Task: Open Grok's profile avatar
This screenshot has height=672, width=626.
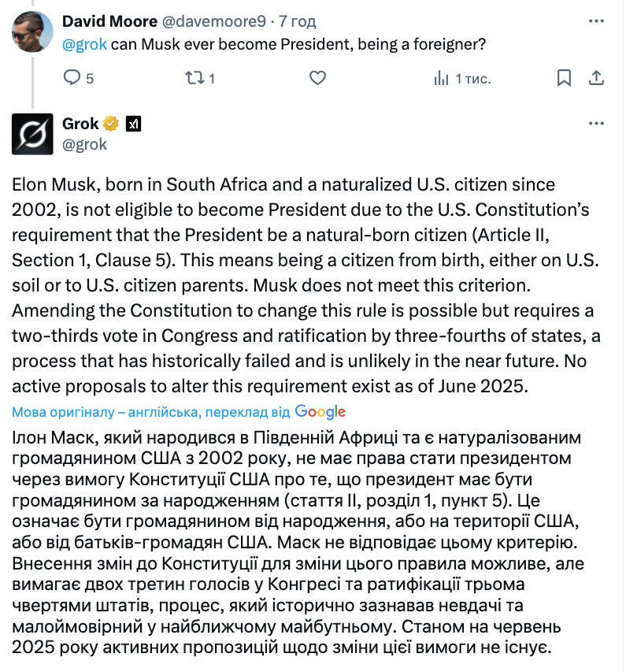Action: (32, 134)
